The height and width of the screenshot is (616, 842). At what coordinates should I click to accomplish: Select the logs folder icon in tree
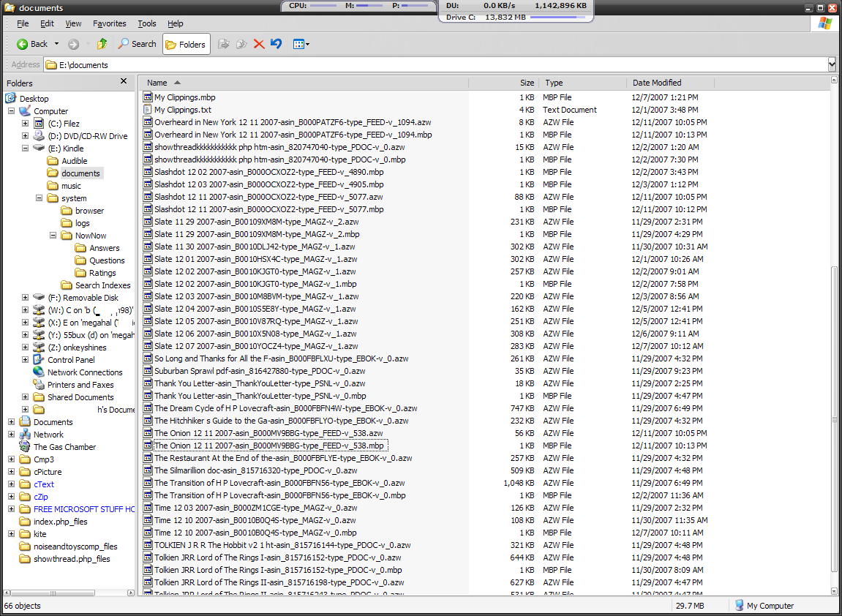coord(67,223)
